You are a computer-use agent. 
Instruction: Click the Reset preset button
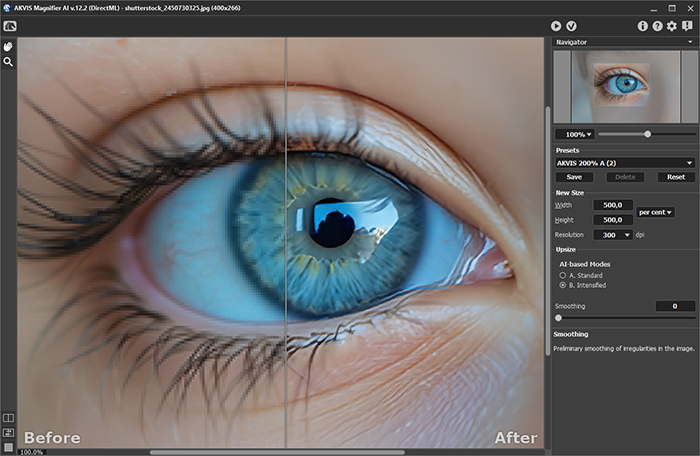tap(676, 177)
